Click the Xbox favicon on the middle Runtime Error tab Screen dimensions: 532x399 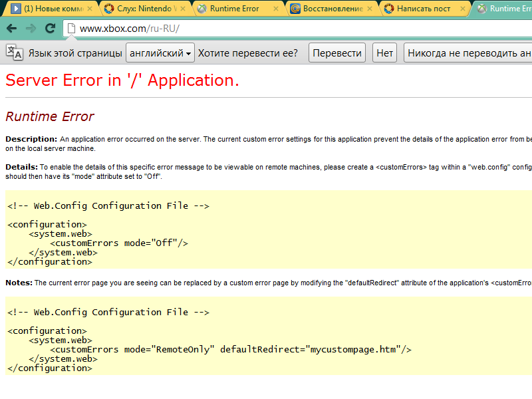coord(202,9)
